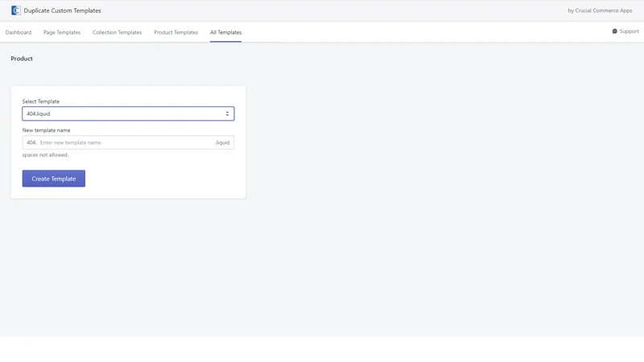Click the Duplicate Custom Templates app logo icon
Screen dimensions: 644x362
(15, 10)
